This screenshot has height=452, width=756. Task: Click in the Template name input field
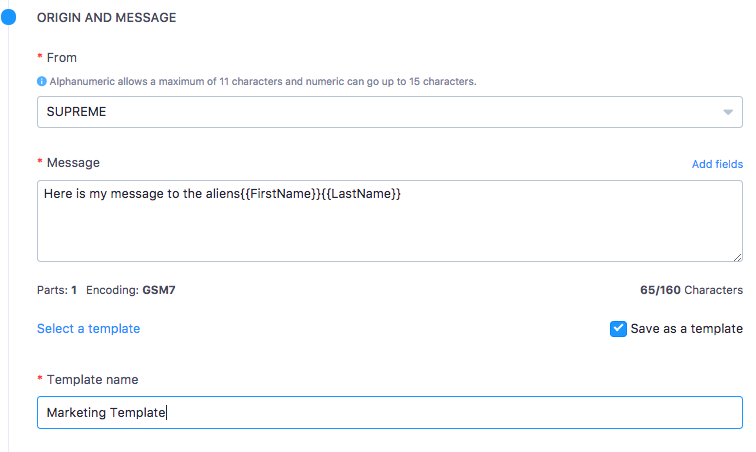[x=390, y=412]
